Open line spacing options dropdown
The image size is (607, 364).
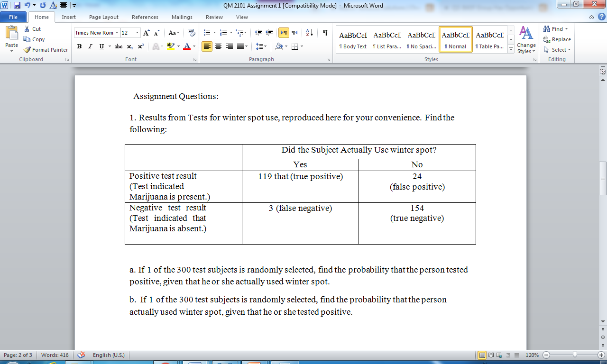tap(261, 46)
